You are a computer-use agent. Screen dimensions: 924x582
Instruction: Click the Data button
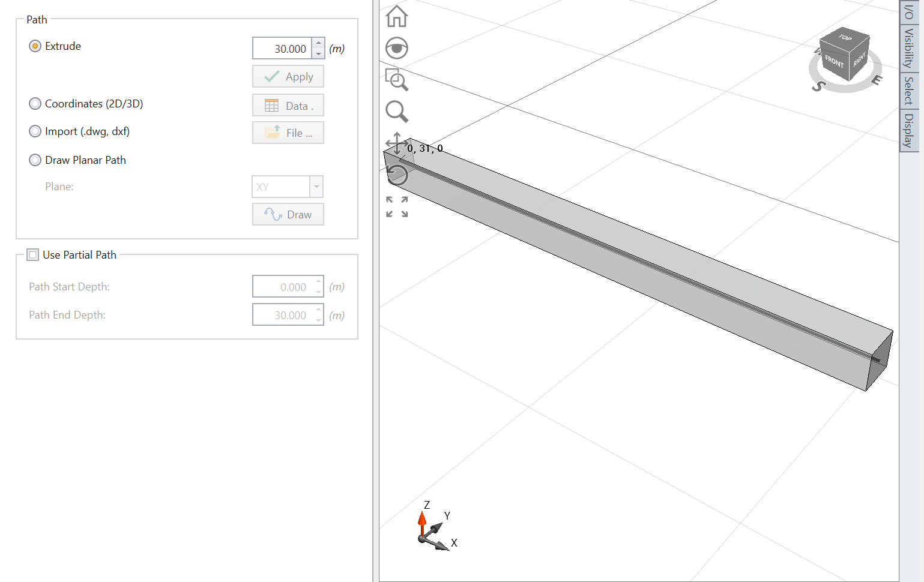pyautogui.click(x=288, y=106)
